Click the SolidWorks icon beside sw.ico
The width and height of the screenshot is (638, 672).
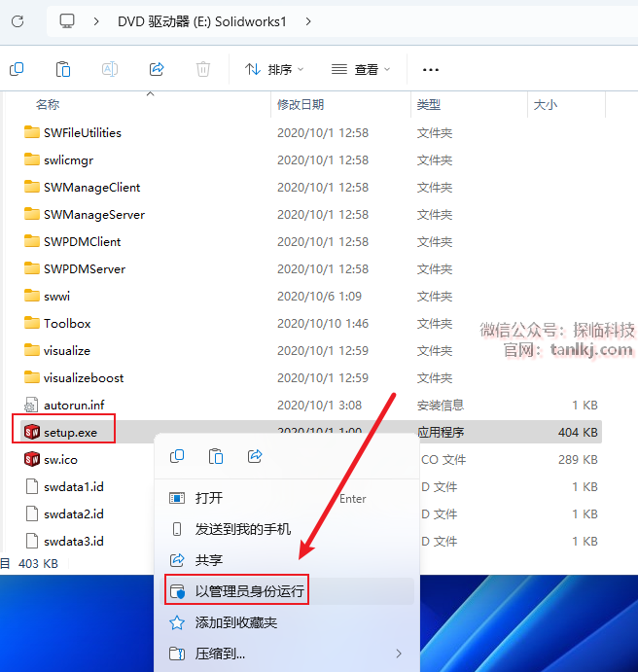32,459
